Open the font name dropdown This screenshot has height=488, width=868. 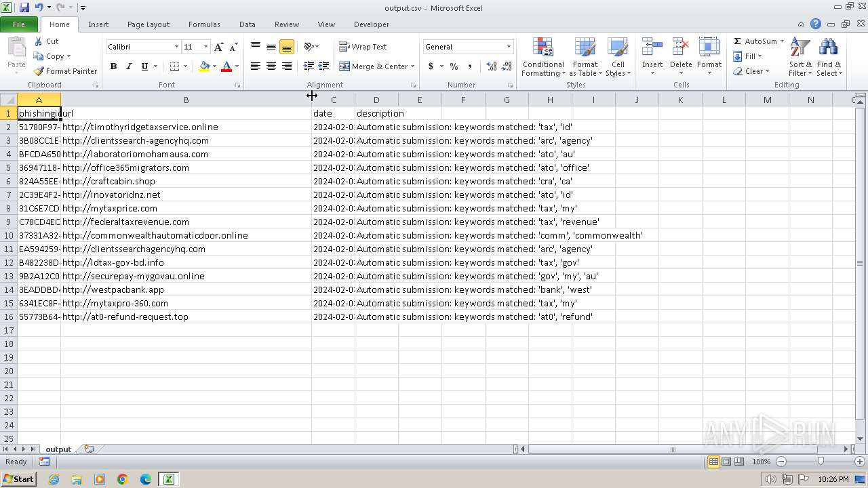(x=176, y=47)
